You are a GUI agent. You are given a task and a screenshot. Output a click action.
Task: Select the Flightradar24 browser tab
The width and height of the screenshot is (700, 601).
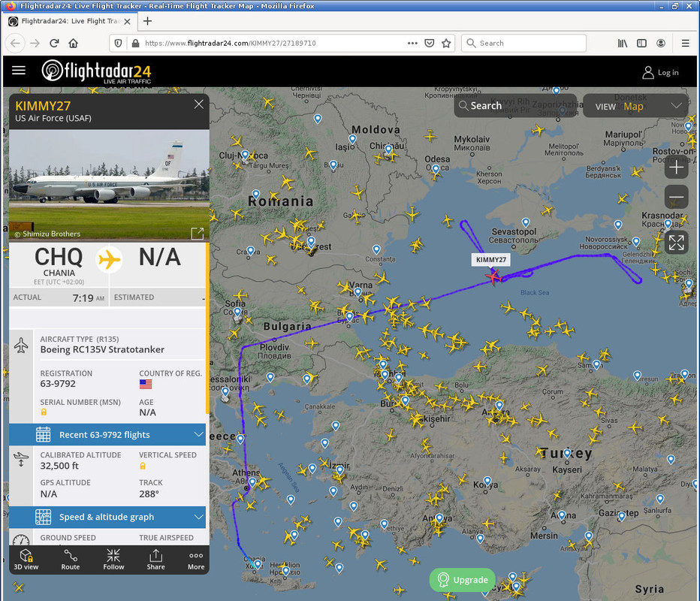click(x=69, y=21)
